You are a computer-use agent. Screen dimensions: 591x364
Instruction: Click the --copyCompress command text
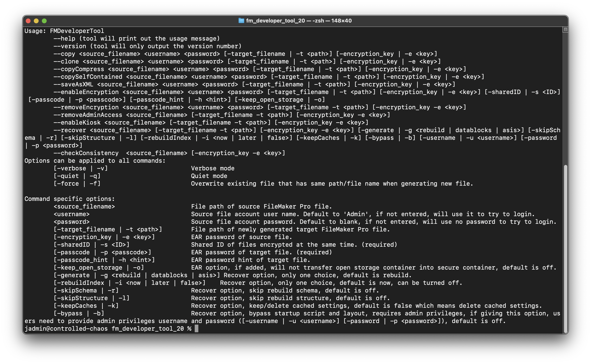tap(79, 69)
